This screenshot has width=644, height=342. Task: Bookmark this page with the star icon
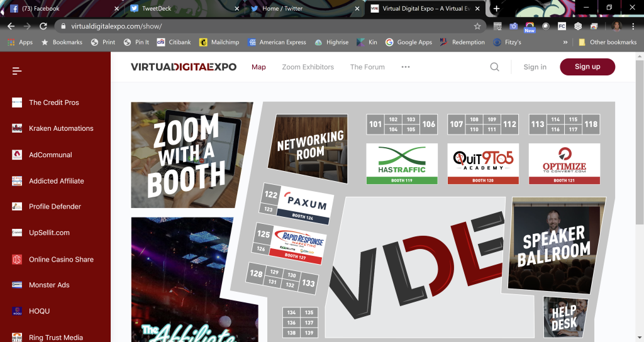tap(477, 26)
